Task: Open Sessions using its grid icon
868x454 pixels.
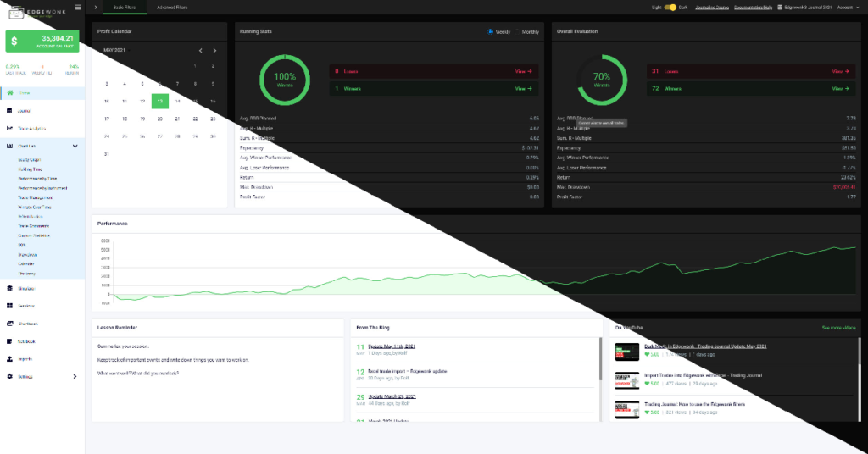Action: (x=10, y=306)
